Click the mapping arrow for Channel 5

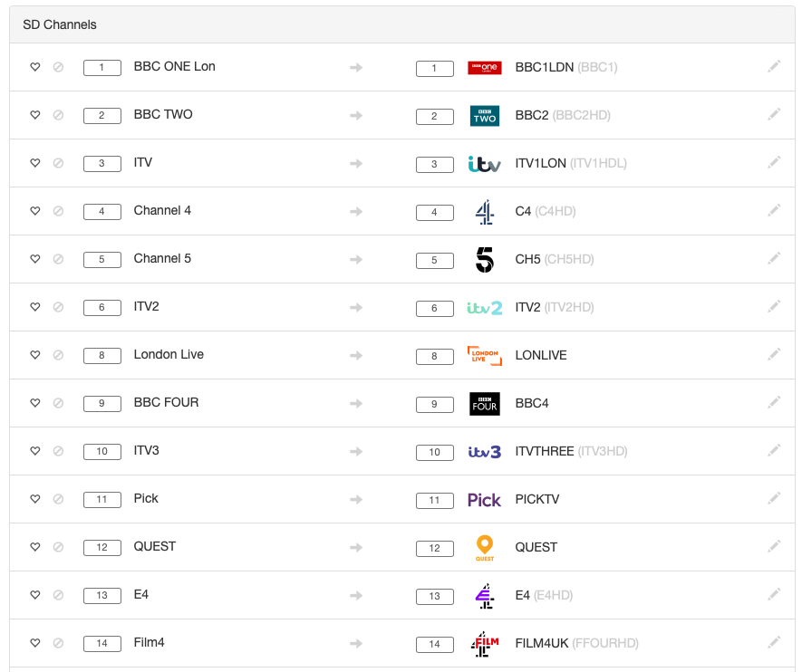(356, 259)
